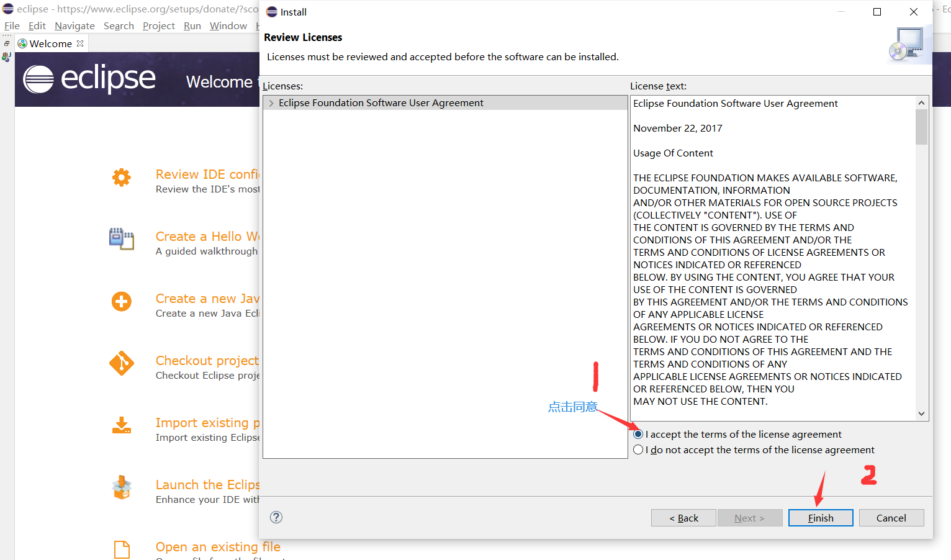The image size is (951, 560).
Task: Select I do not accept the terms option
Action: pos(638,449)
